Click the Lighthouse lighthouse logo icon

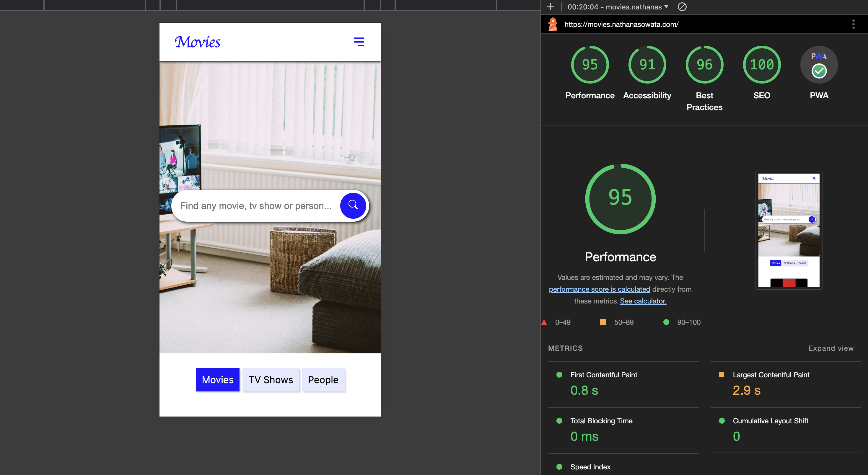553,24
